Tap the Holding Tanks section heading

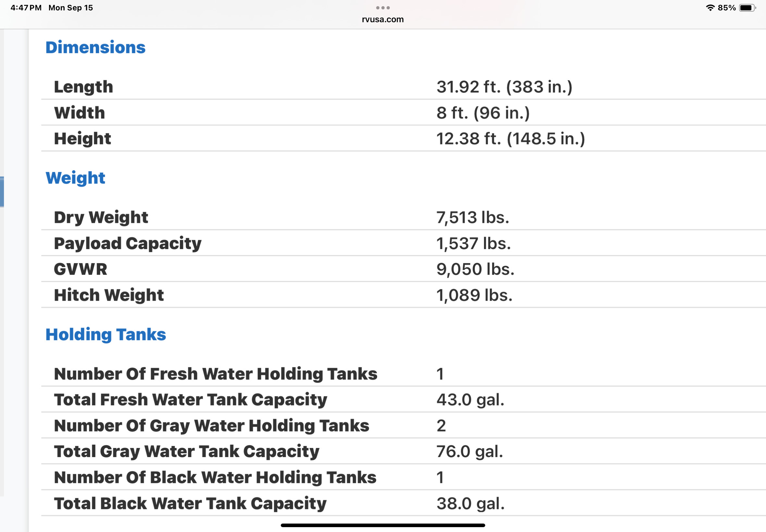coord(106,335)
